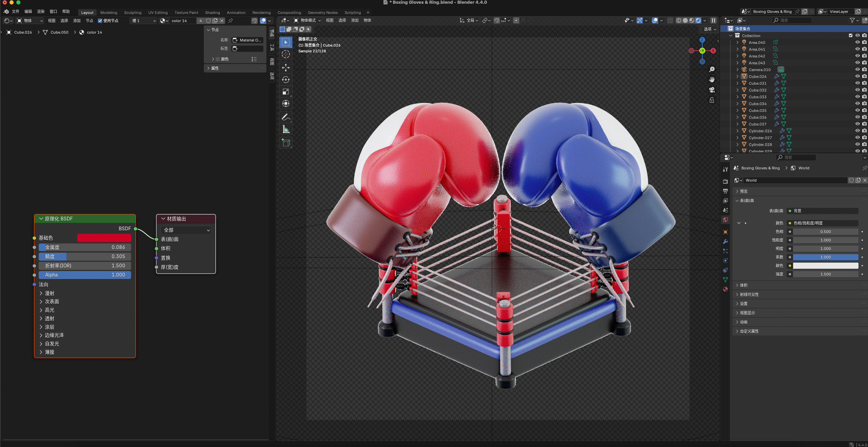The image size is (868, 447).
Task: Open the Output properties printer icon
Action: 725,191
